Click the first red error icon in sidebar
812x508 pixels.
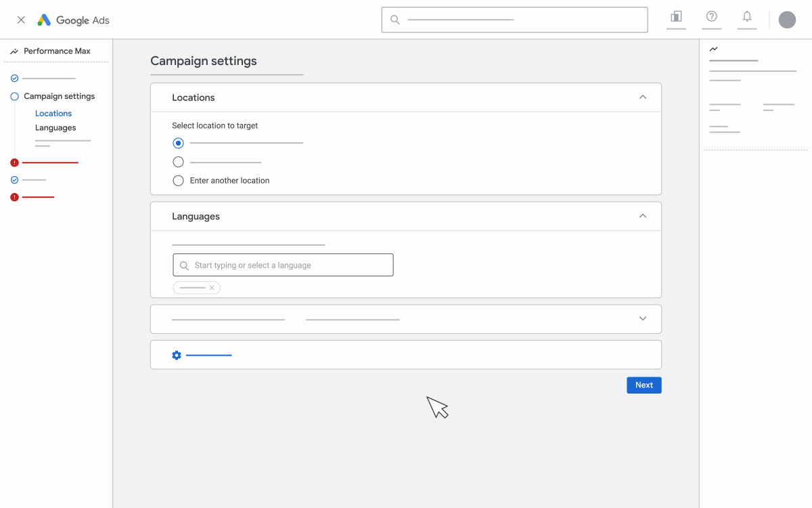coord(14,163)
